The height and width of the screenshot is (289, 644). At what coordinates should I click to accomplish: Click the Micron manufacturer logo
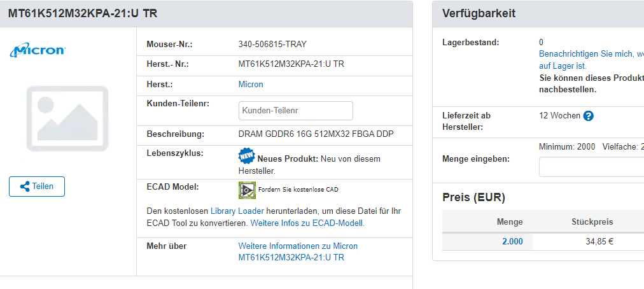(x=38, y=50)
